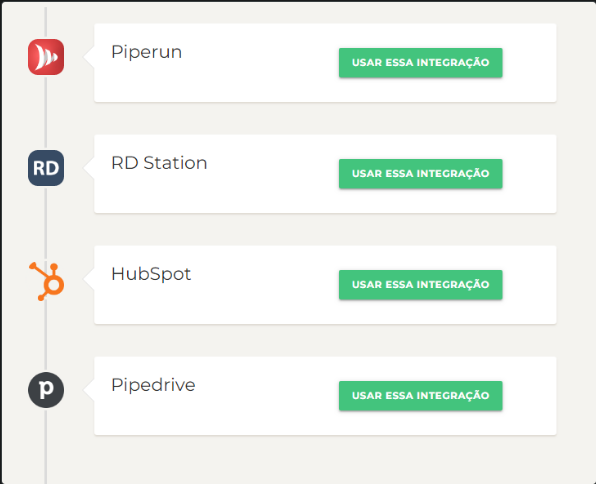
Task: Click the pointer notch on HubSpot card
Action: (x=89, y=279)
